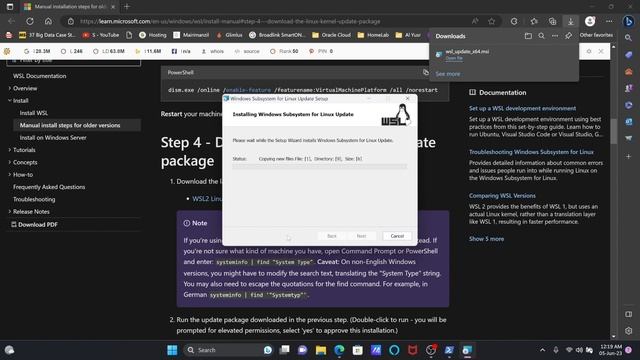
Task: Expand the Concepts section
Action: click(10, 162)
